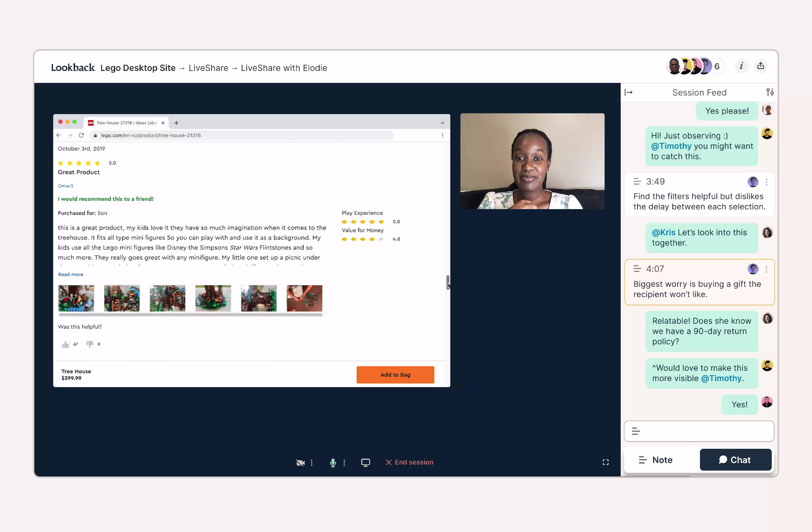This screenshot has height=532, width=812.
Task: Click the lego.com address bar
Action: (x=241, y=135)
